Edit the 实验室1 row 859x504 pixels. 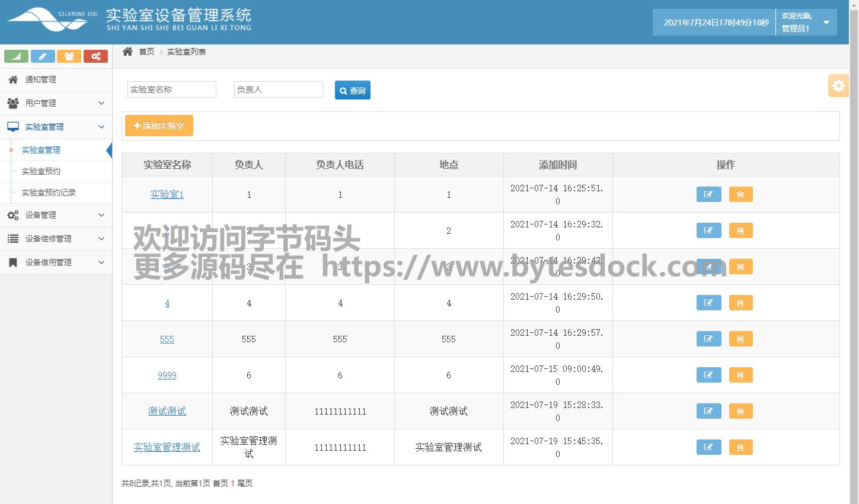708,194
